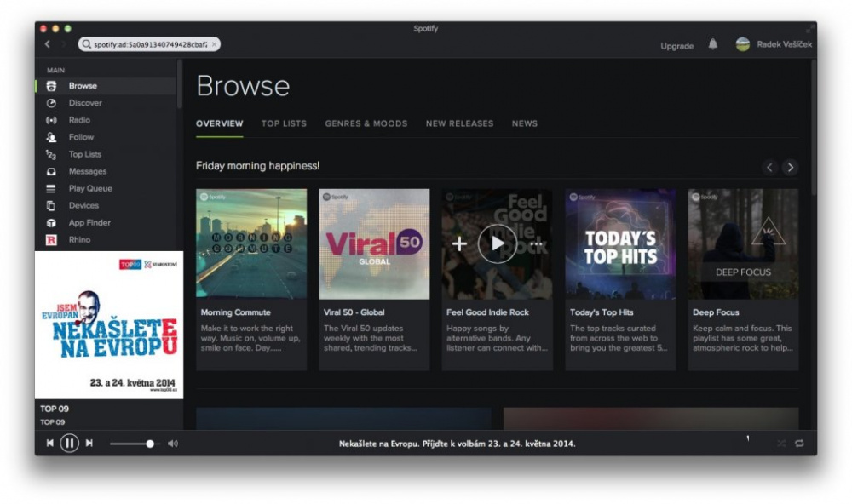Viewport: 852px width, 504px height.
Task: Switch to the Overview tab
Action: click(x=220, y=123)
